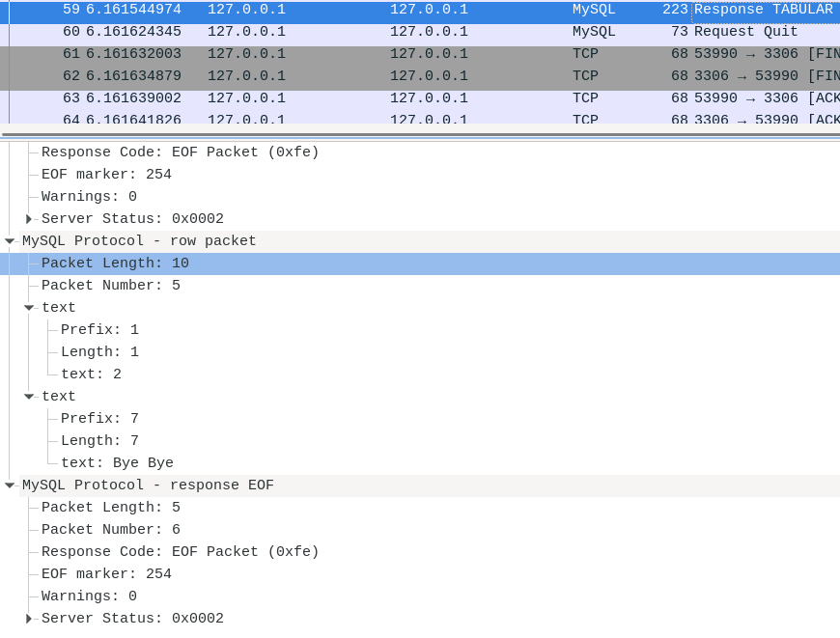This screenshot has width=840, height=638.
Task: Select the Packet Number: 6 field
Action: tap(110, 530)
